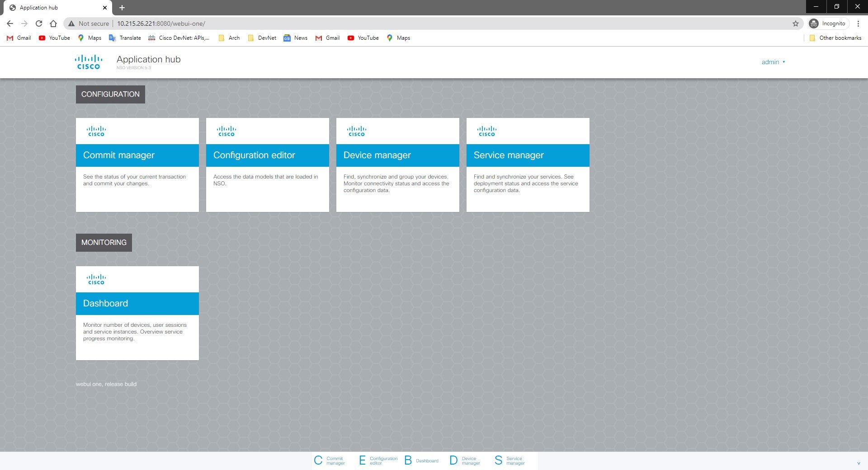This screenshot has height=470, width=868.
Task: Select the Application hub browser tab
Action: [58, 8]
